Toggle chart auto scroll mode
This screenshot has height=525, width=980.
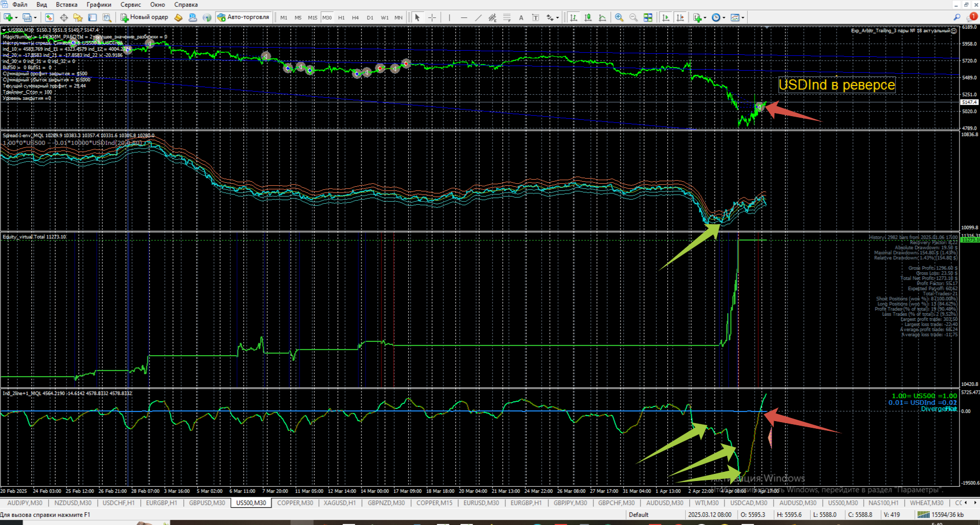point(666,17)
